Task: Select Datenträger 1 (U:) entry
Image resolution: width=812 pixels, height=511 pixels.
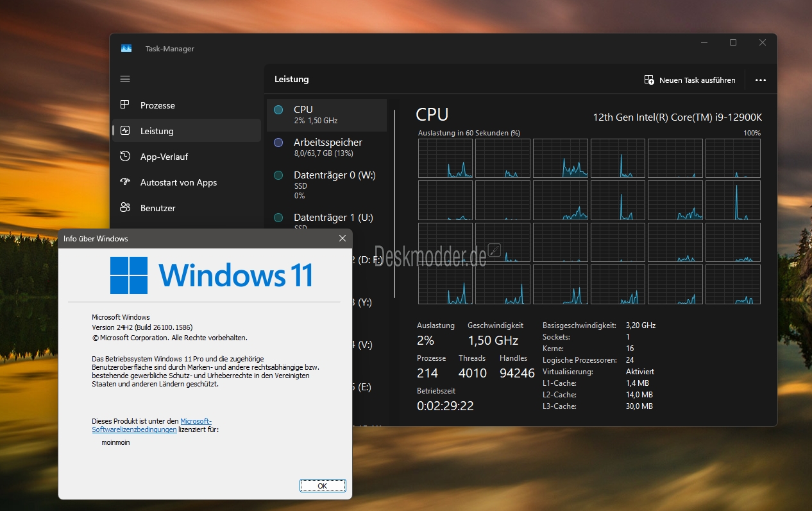Action: coord(327,221)
